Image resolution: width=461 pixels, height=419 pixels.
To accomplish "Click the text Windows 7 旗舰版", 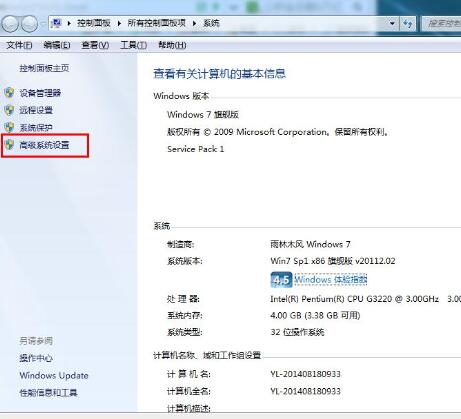I will (x=203, y=115).
